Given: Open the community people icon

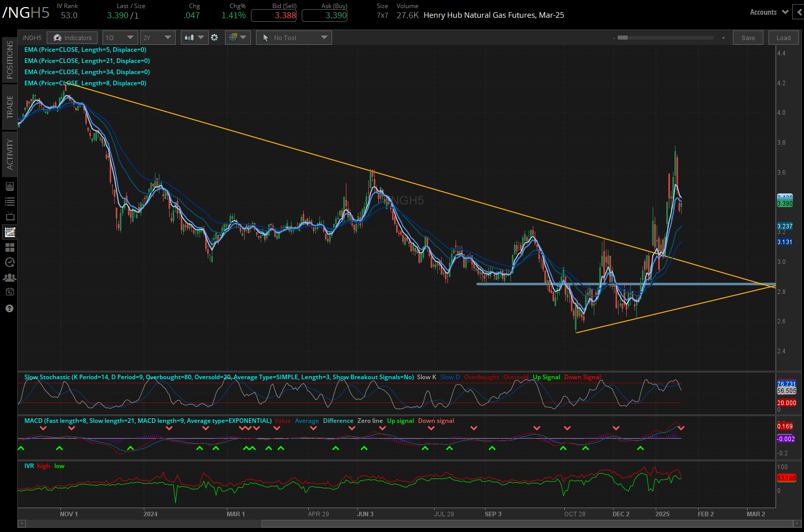Looking at the screenshot, I should [x=10, y=278].
